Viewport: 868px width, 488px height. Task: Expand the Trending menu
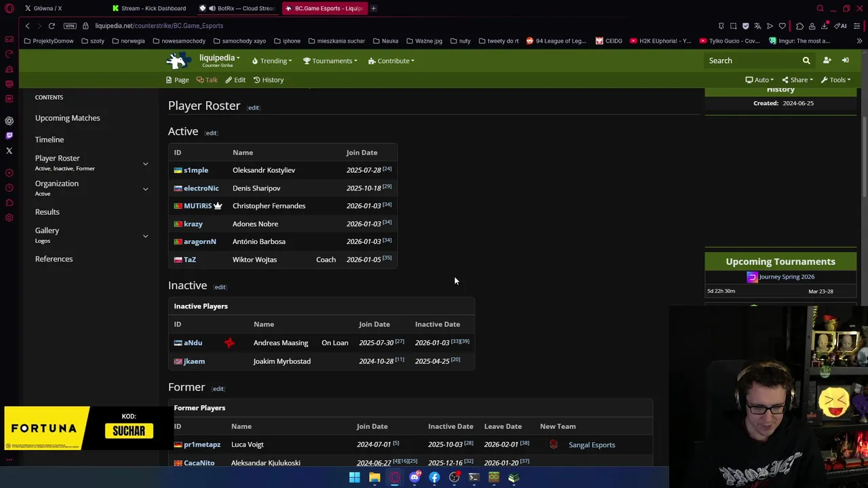272,61
